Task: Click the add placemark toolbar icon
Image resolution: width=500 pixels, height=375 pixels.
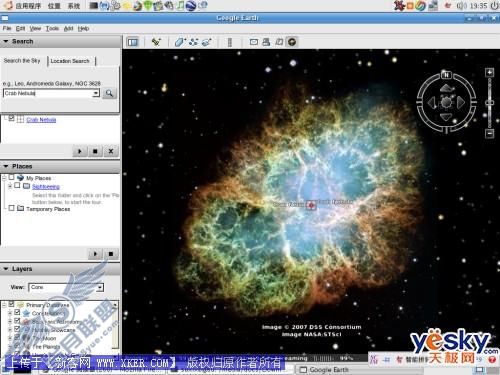Action: point(156,42)
